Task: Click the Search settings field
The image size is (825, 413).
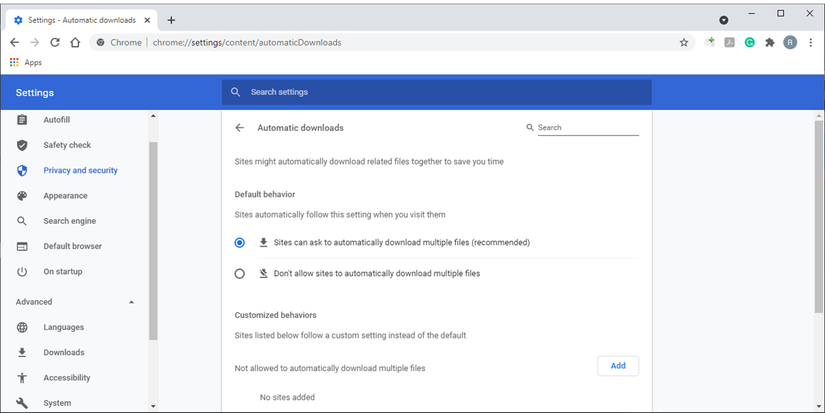Action: (x=437, y=92)
